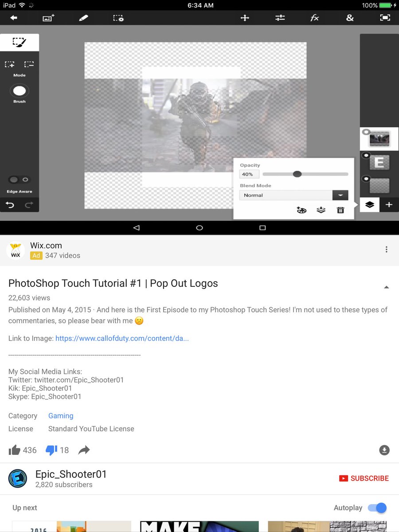Toggle the layers panel button
This screenshot has height=532, width=399.
pos(370,204)
